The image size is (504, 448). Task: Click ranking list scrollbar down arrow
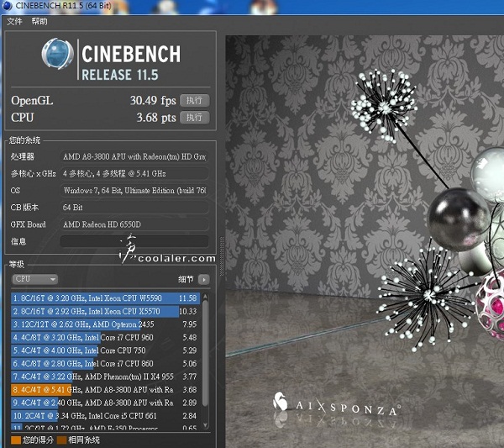coord(206,425)
